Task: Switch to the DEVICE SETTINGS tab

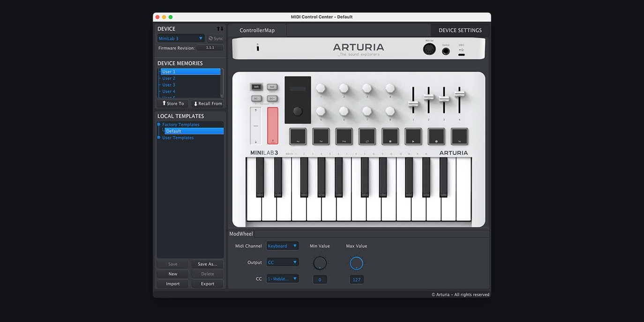Action: pos(460,30)
